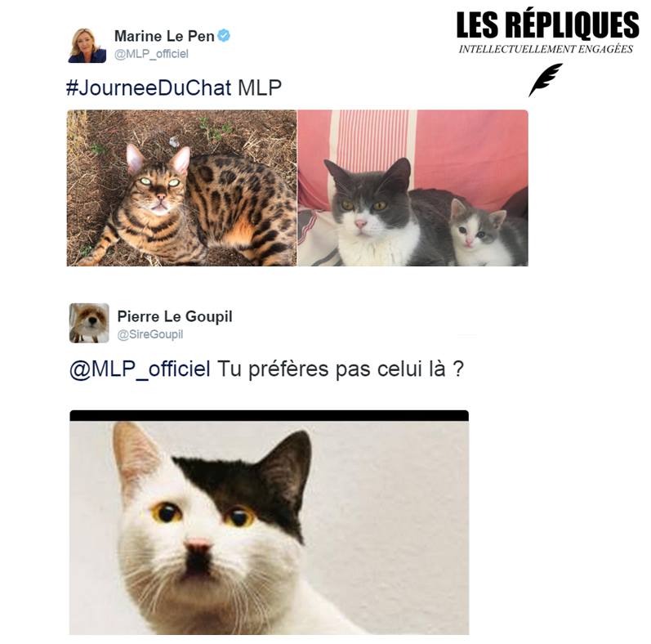This screenshot has width=651, height=644.
Task: Click the blue verified badge icon
Action: coord(224,36)
